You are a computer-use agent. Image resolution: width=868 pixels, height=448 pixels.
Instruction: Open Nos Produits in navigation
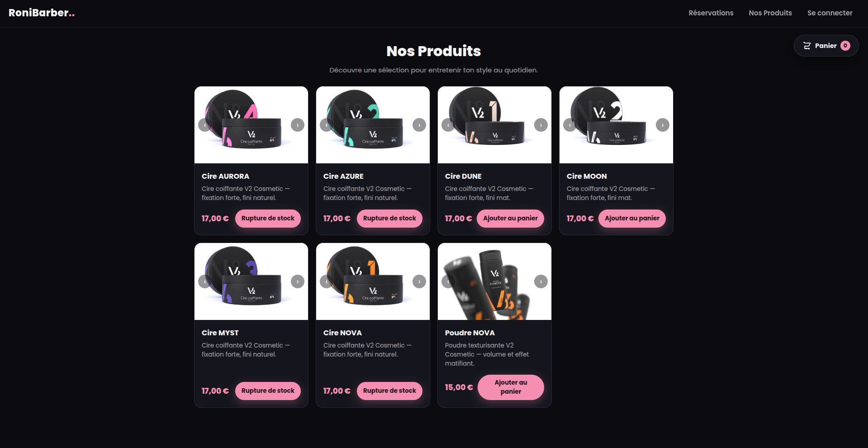pos(770,13)
